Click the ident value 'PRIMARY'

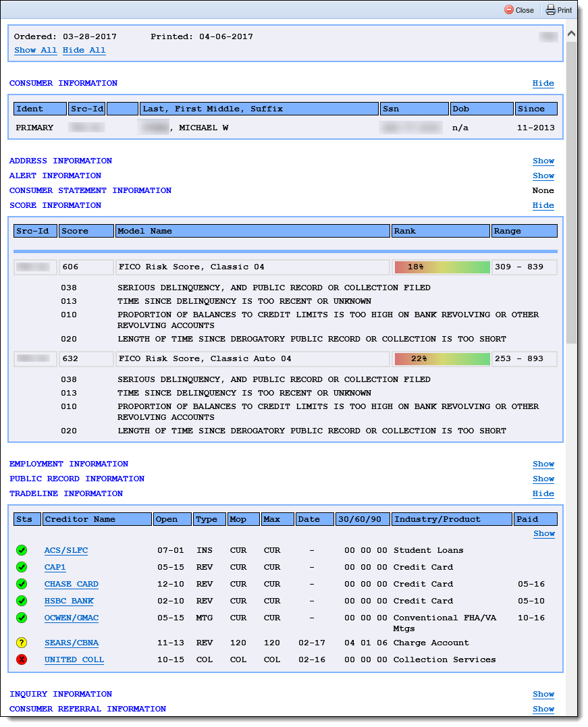pyautogui.click(x=35, y=128)
